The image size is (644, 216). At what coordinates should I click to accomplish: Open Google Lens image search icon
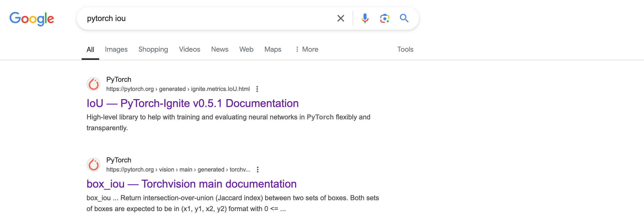[x=385, y=18]
